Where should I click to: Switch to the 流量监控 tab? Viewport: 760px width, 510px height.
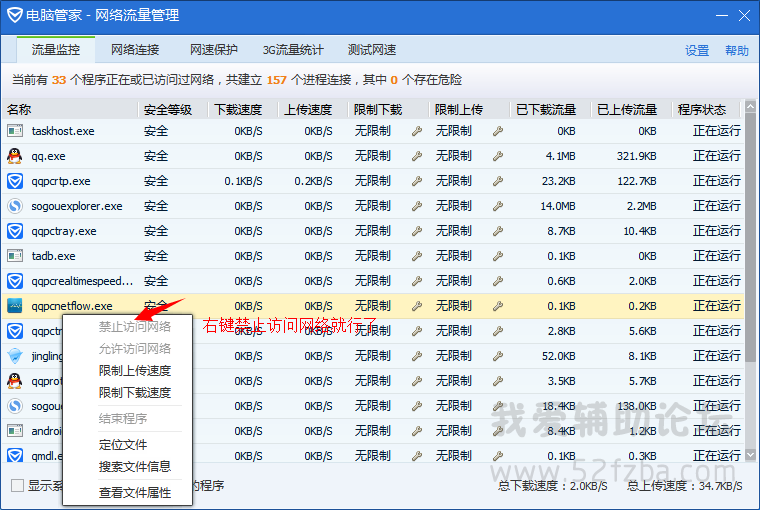coord(56,50)
